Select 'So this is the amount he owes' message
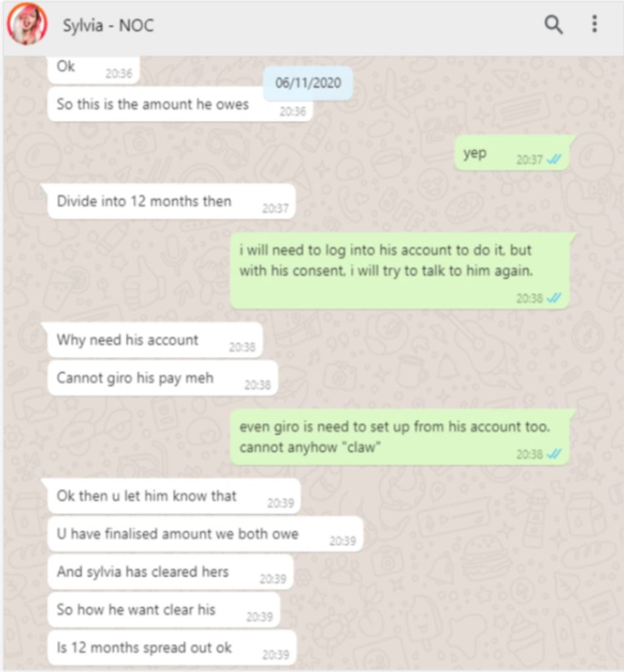624x672 pixels. tap(180, 104)
